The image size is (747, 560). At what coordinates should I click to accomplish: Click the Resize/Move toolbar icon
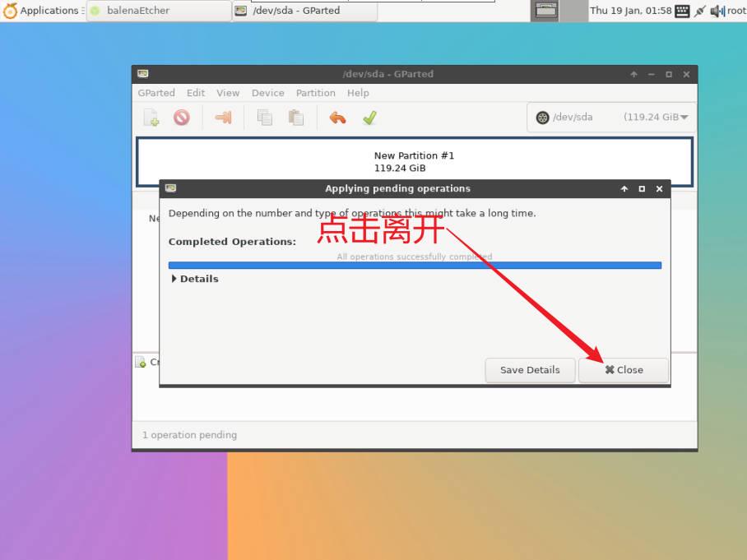(x=223, y=118)
